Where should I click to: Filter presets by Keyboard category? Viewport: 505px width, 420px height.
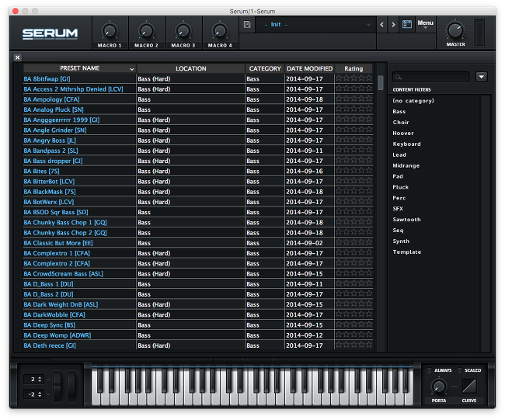(406, 144)
